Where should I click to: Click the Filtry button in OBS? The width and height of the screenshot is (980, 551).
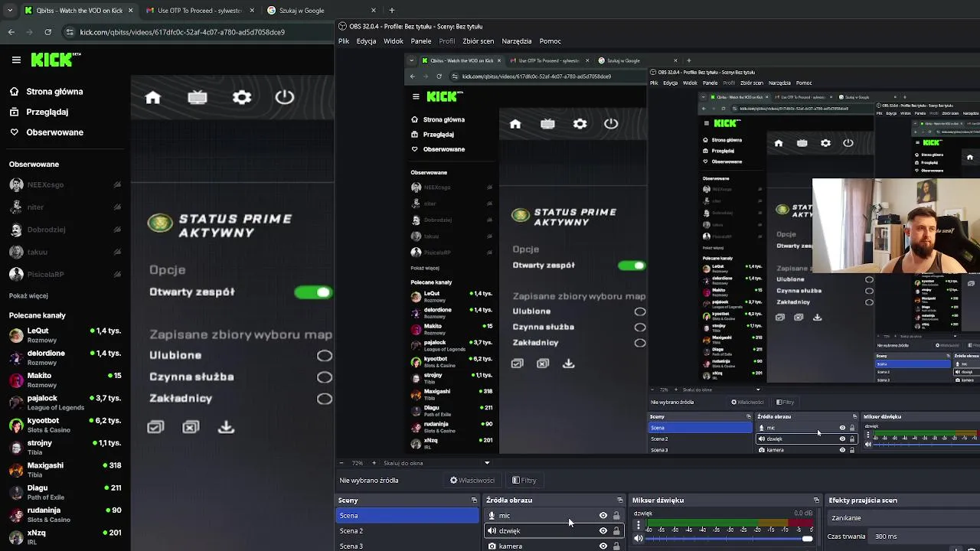click(x=524, y=481)
